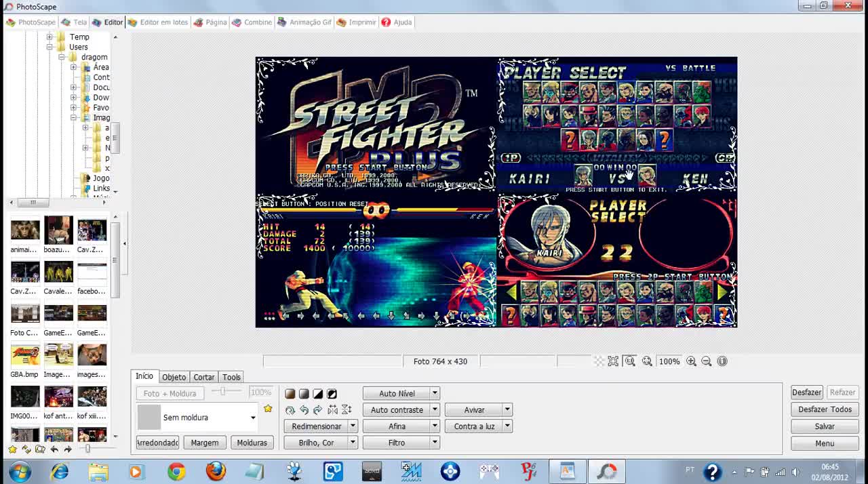Click the Desfazer button
This screenshot has height=484, width=868.
tap(806, 392)
